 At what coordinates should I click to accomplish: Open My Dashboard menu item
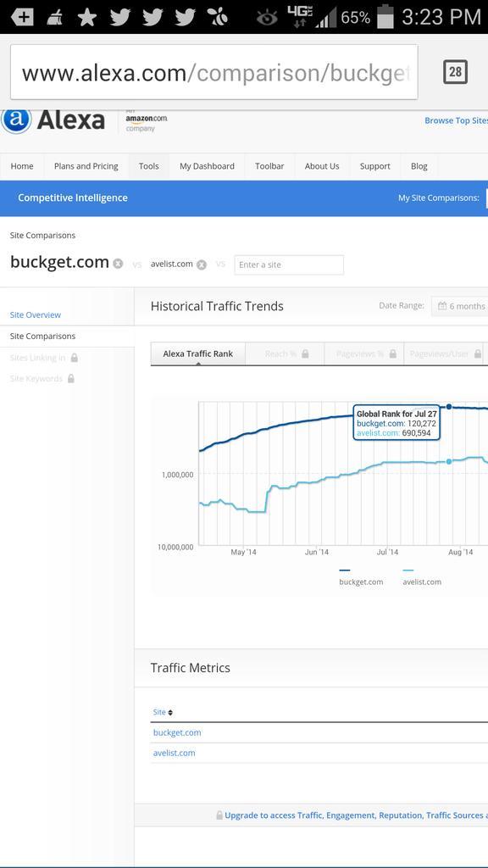pyautogui.click(x=207, y=166)
